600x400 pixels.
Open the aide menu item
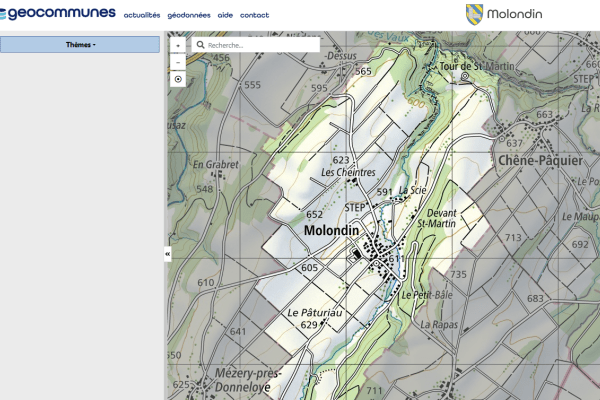225,15
